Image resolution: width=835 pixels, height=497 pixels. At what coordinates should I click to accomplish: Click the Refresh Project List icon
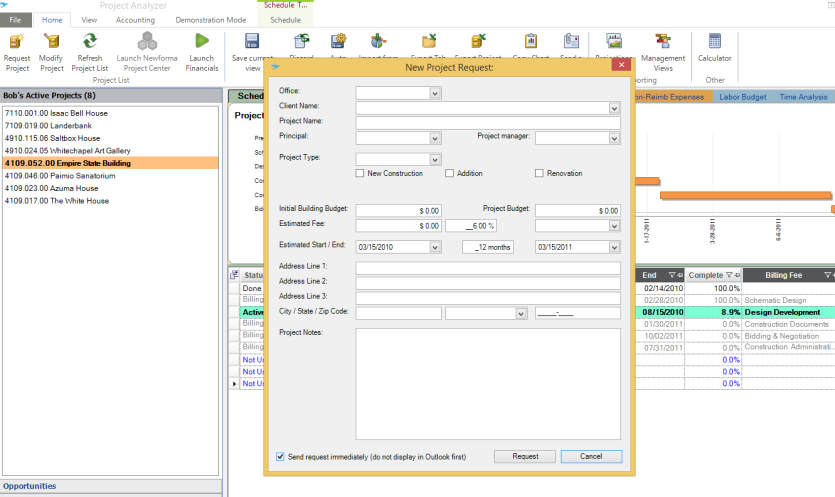click(89, 42)
